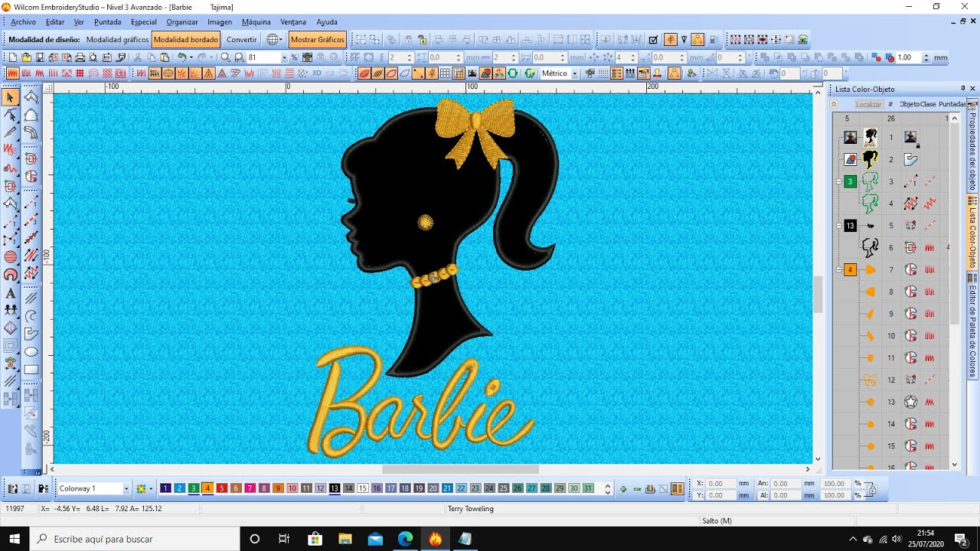Screen dimensions: 980x551
Task: Open Editor de Paleta de Colores tab
Action: tap(972, 326)
